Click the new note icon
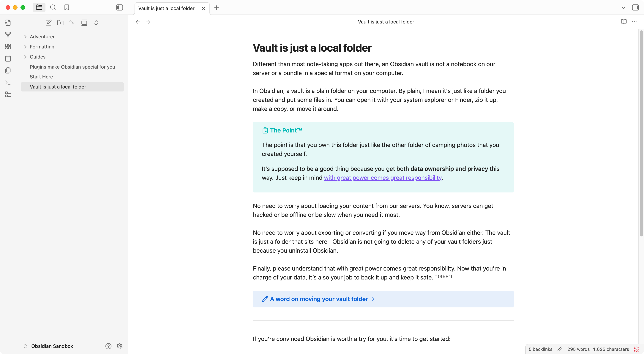 point(48,23)
